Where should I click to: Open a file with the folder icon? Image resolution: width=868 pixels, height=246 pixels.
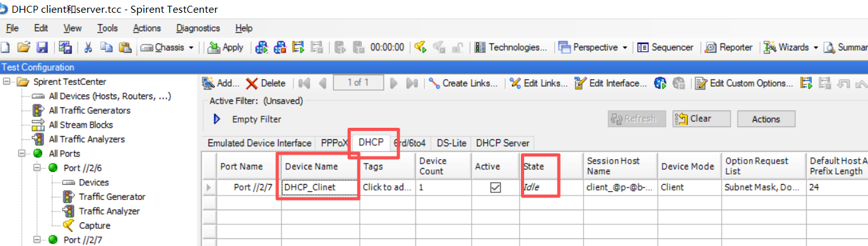tap(24, 47)
